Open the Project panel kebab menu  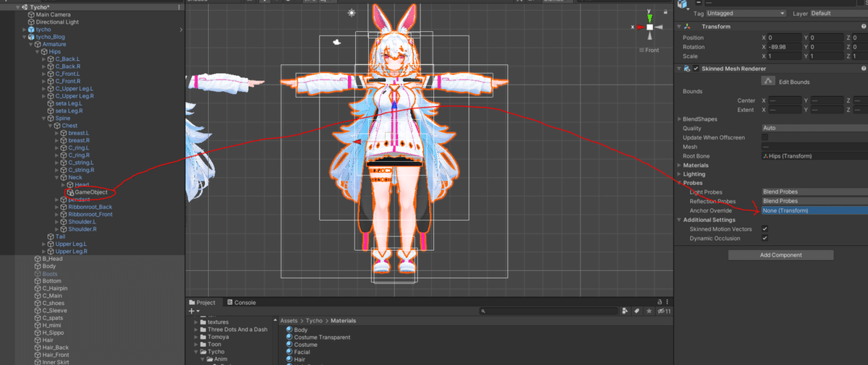(668, 302)
